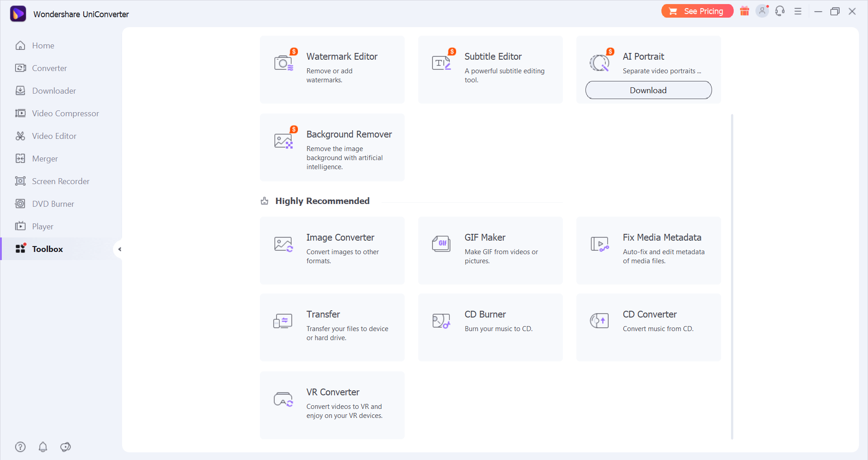This screenshot has width=868, height=460.
Task: Click the Screen Recorder sidebar icon
Action: 20,181
